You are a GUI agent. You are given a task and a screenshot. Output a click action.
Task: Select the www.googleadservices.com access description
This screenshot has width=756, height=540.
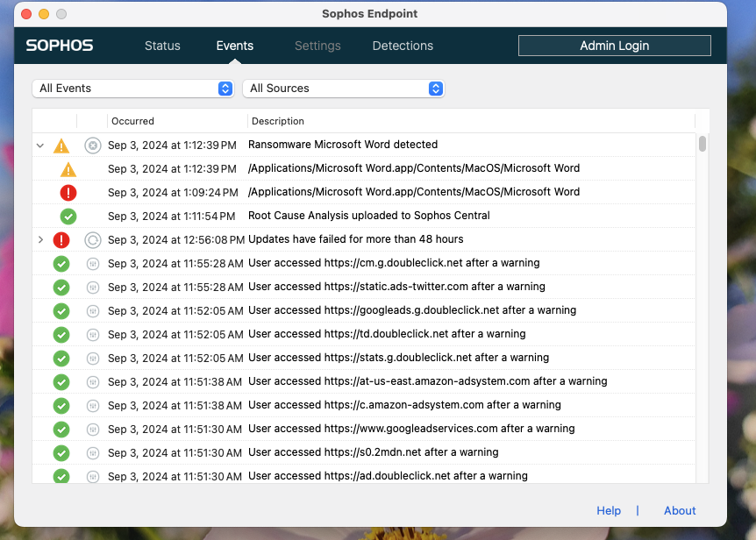pyautogui.click(x=411, y=429)
